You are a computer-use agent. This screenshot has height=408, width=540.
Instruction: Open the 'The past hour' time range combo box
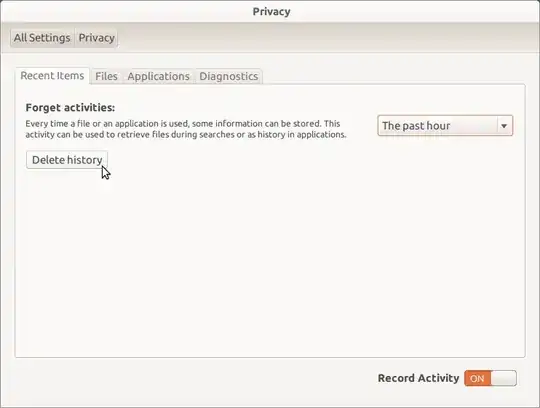pyautogui.click(x=445, y=126)
